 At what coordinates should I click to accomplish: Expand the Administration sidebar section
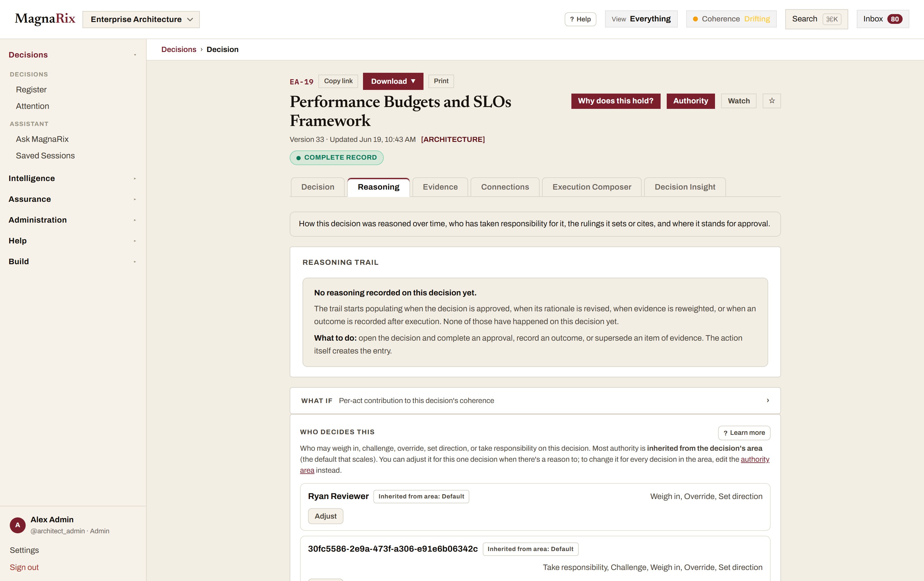72,220
